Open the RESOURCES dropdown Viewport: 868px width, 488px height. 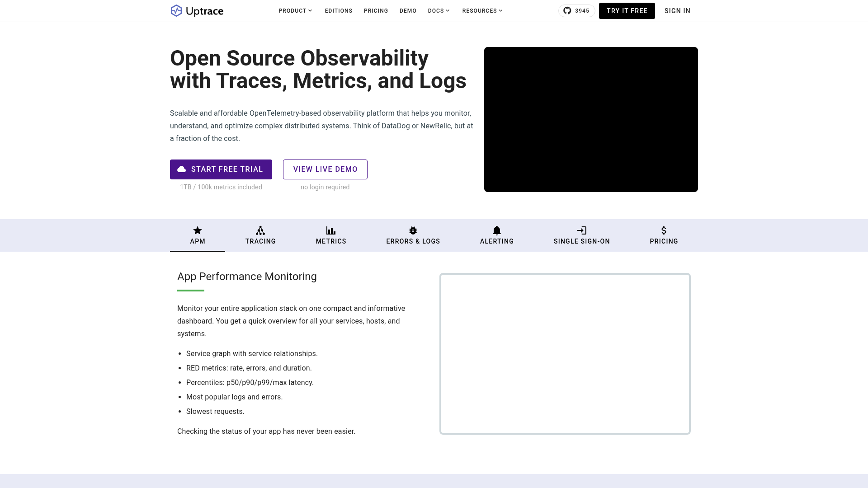coord(481,10)
